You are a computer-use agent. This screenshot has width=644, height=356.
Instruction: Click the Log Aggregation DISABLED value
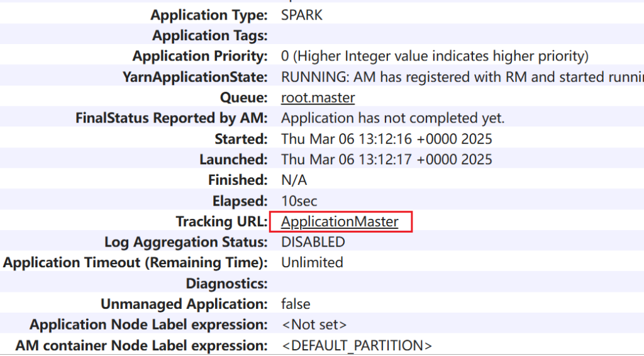(313, 242)
